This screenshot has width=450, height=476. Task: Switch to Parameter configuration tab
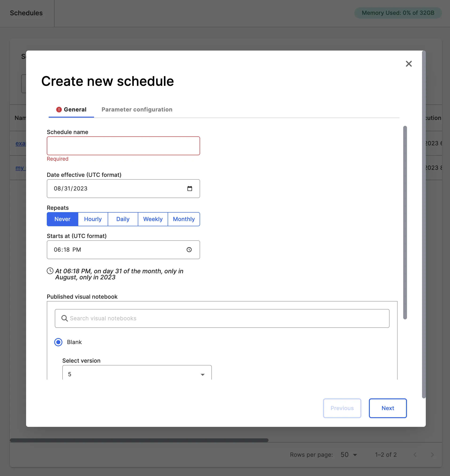137,110
